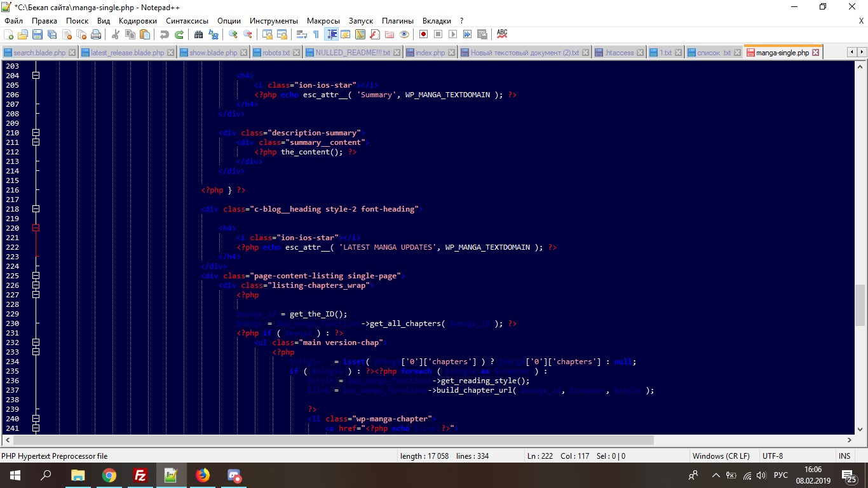Open the Function List toolbar icon

(x=375, y=34)
